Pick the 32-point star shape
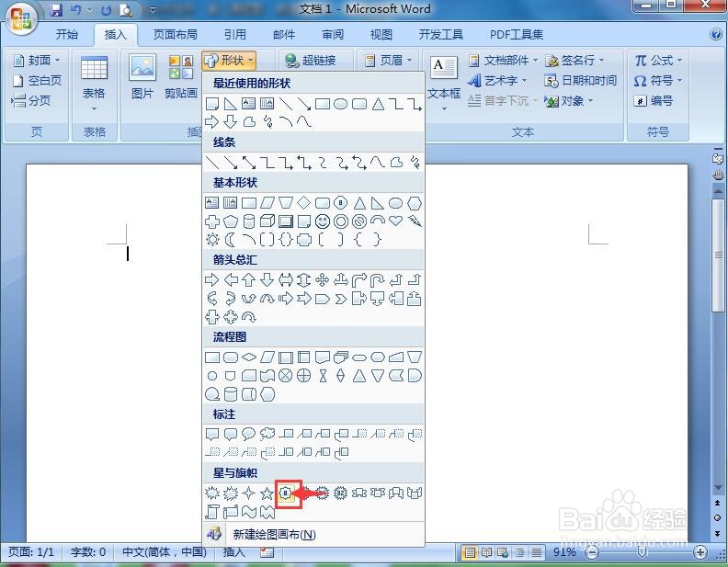The width and height of the screenshot is (728, 567). point(341,493)
